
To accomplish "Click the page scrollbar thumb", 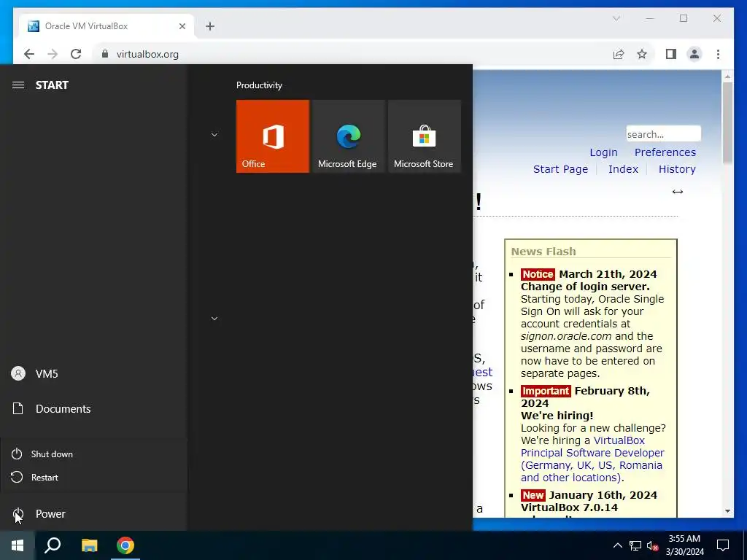I will [x=727, y=122].
